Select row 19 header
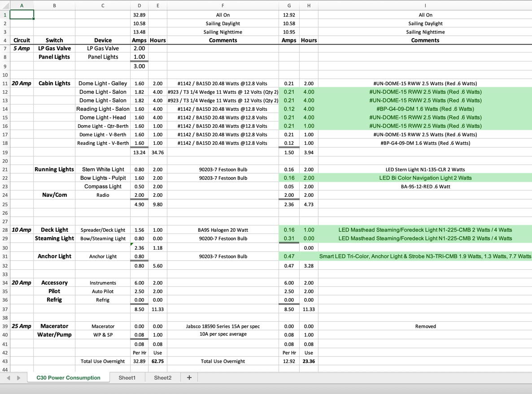 [x=5, y=152]
